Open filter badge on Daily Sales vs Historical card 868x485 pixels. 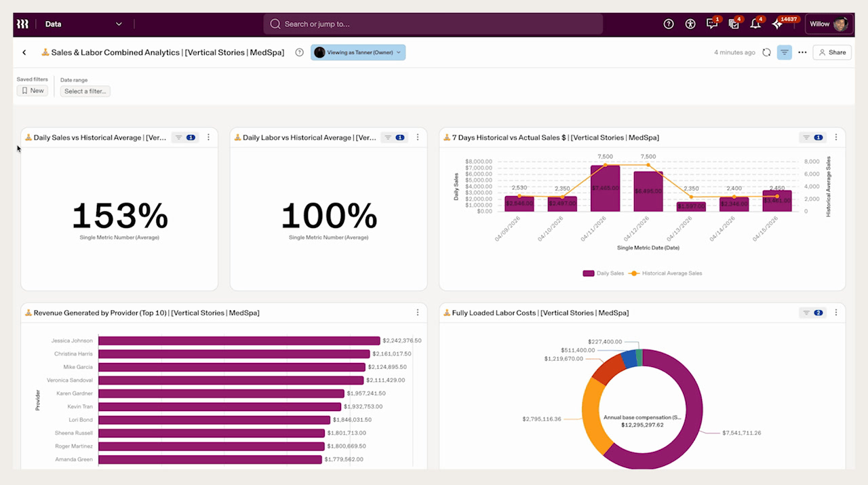(185, 138)
